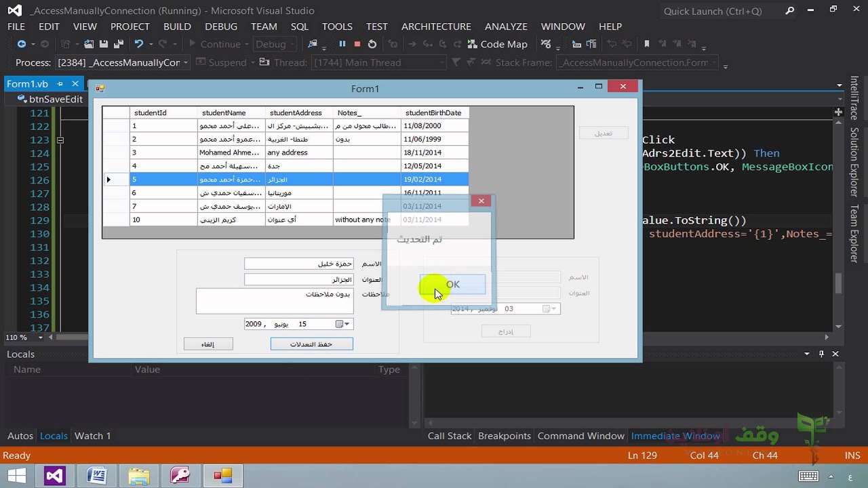This screenshot has width=868, height=488.
Task: Click the Step Over icon
Action: [441, 44]
